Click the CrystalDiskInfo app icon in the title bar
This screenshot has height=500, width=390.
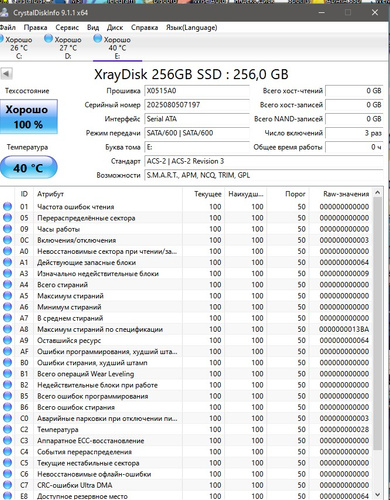[4, 13]
